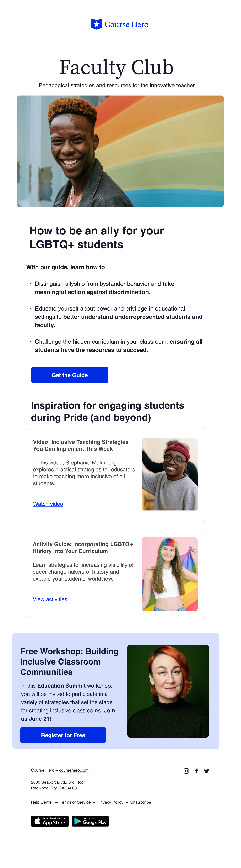Select the inclusive teaching video thumbnail
The image size is (241, 868).
(170, 474)
